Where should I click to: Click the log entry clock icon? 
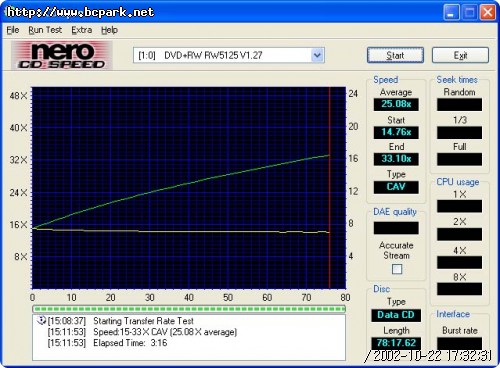(41, 320)
